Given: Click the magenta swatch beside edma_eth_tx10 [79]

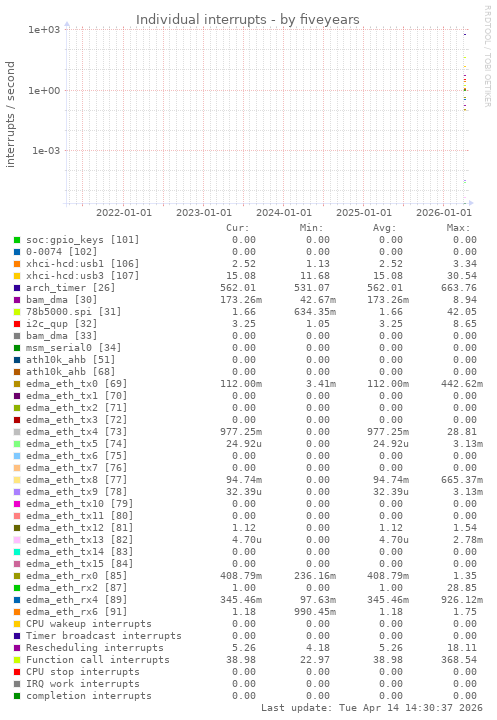Looking at the screenshot, I should pos(17,504).
